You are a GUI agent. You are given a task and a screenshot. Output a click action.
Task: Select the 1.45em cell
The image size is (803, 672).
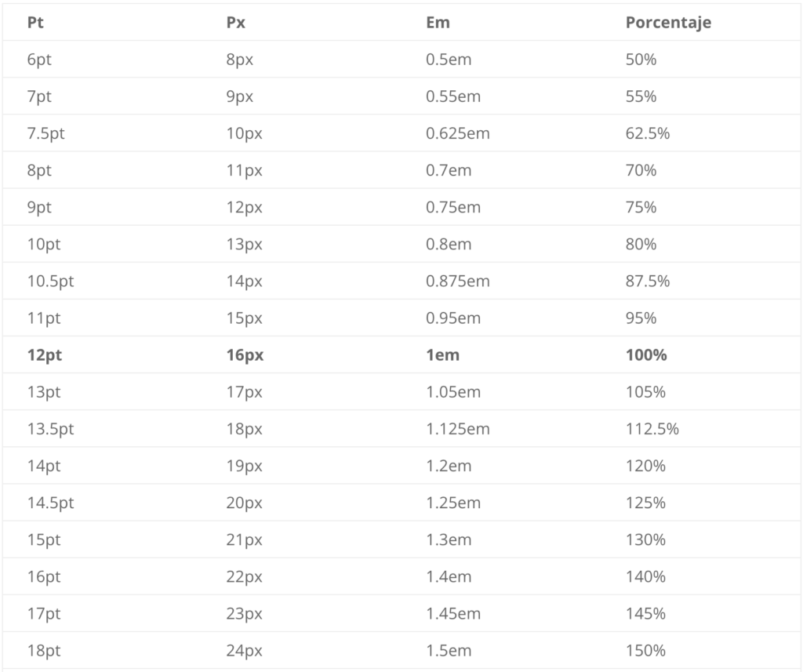coord(452,613)
